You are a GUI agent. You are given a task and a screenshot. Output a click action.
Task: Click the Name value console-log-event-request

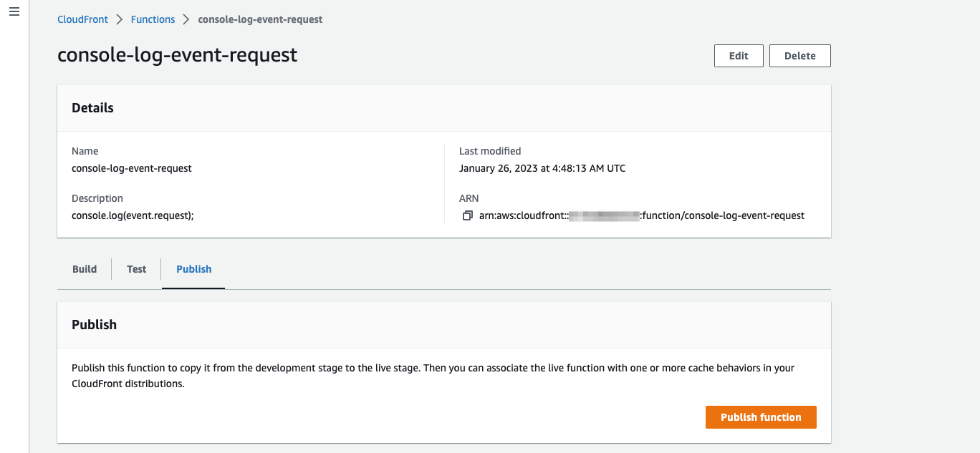coord(132,168)
